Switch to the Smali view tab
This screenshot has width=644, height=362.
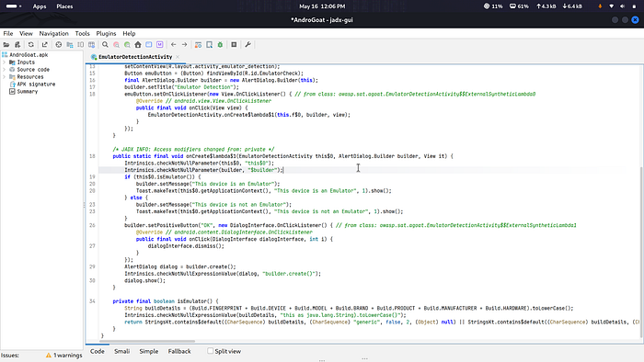coord(122,351)
